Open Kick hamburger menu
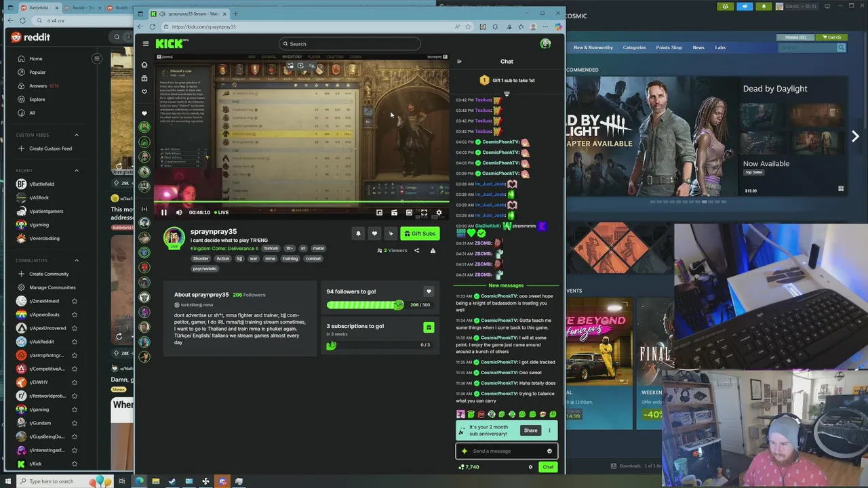The width and height of the screenshot is (868, 488). pyautogui.click(x=145, y=43)
